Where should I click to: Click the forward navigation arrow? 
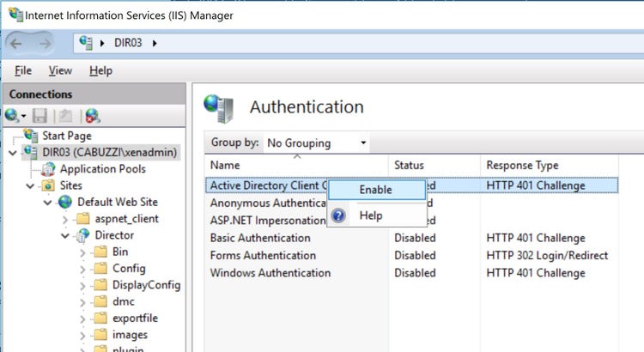(46, 43)
